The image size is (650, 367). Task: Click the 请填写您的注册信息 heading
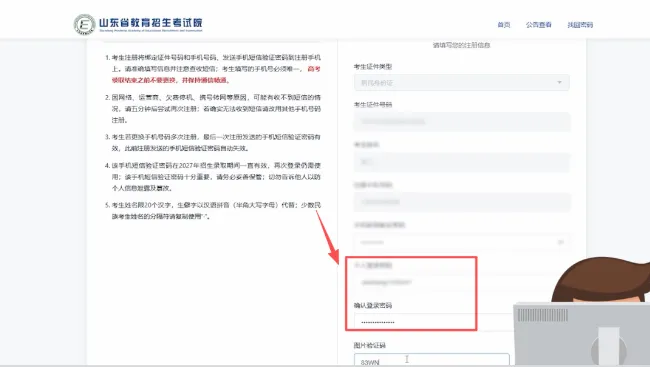click(x=461, y=45)
